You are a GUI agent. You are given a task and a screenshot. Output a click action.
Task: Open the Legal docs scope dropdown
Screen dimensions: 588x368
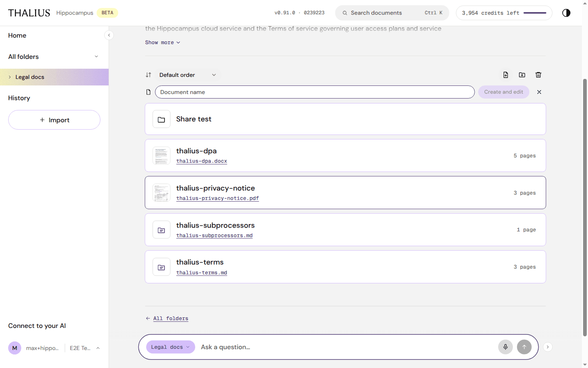tap(170, 347)
